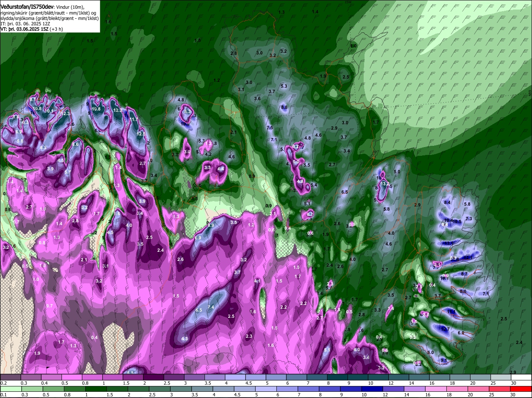
Task: Pick the white final swatch after 30 in the snow legend
Action: click(x=522, y=377)
